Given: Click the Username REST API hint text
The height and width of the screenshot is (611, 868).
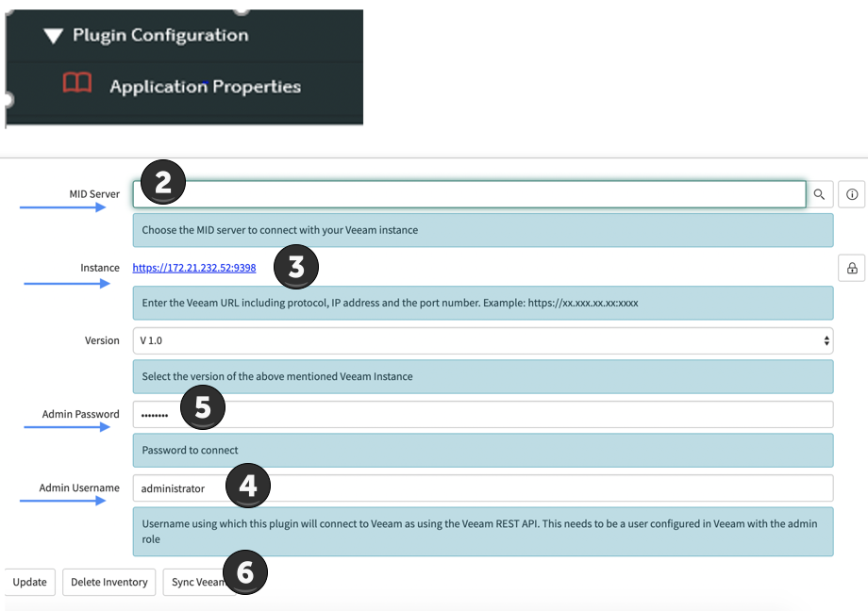Looking at the screenshot, I should (x=479, y=531).
